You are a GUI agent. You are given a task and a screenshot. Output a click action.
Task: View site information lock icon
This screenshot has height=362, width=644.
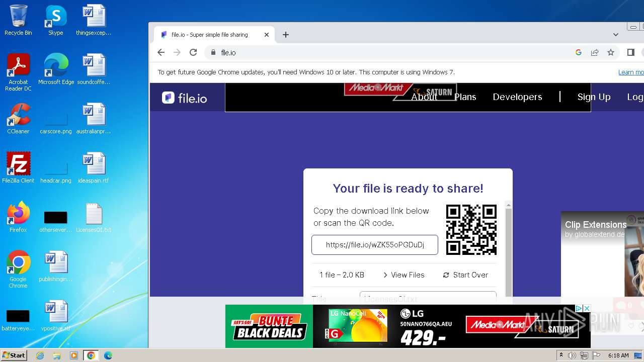pyautogui.click(x=213, y=52)
